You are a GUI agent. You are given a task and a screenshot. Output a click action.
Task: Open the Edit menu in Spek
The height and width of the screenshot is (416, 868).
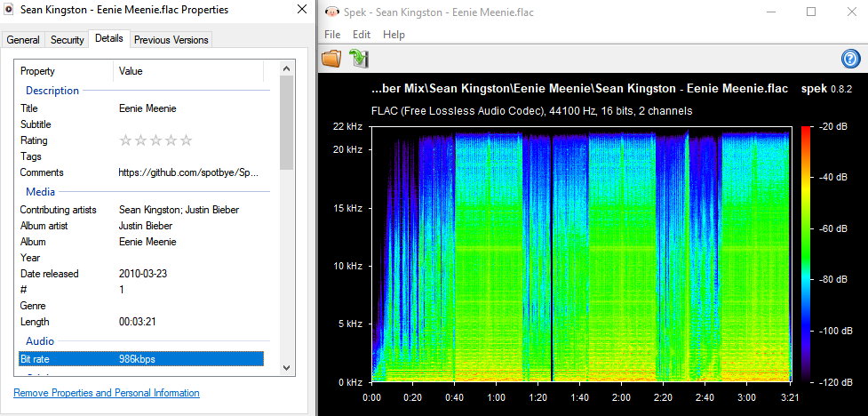pyautogui.click(x=362, y=35)
